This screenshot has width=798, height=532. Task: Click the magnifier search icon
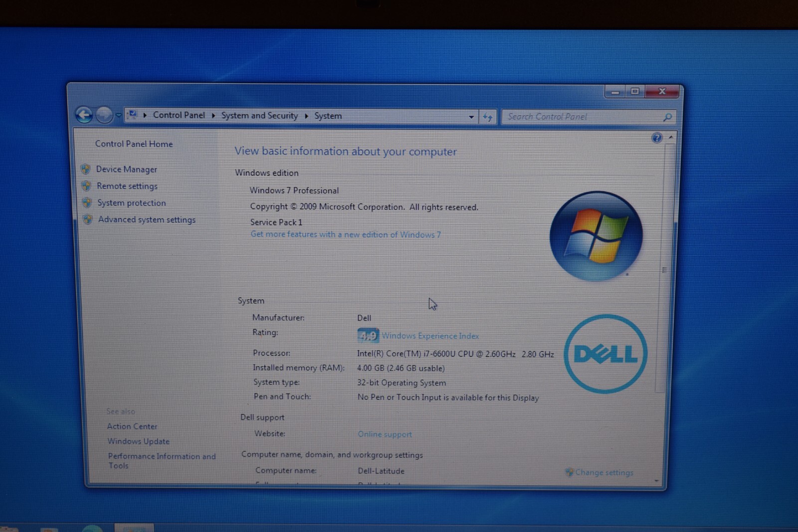click(x=667, y=118)
